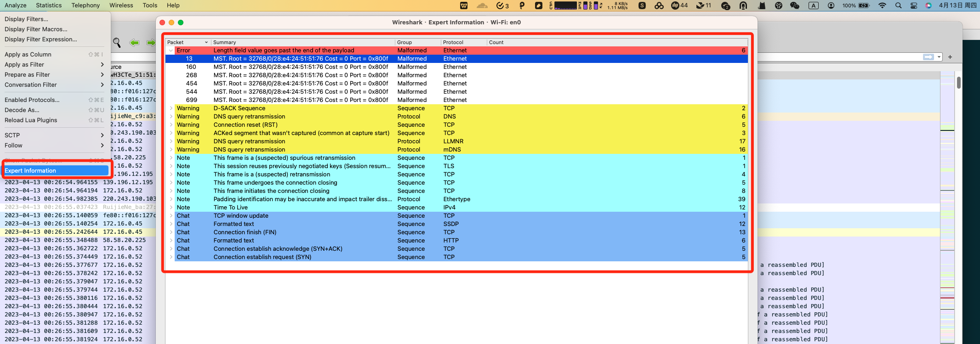Screen dimensions: 980x344
Task: Choose Display Filter Expression… entry
Action: point(55,39)
